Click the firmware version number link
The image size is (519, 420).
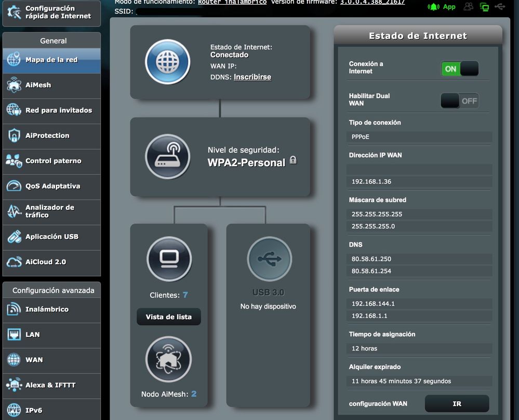tap(372, 2)
